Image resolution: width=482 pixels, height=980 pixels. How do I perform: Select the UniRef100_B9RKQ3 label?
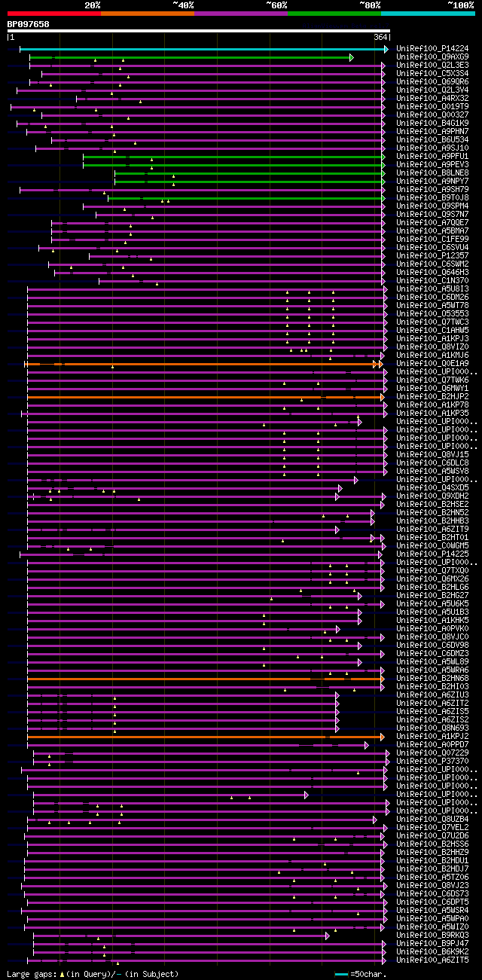[432, 936]
